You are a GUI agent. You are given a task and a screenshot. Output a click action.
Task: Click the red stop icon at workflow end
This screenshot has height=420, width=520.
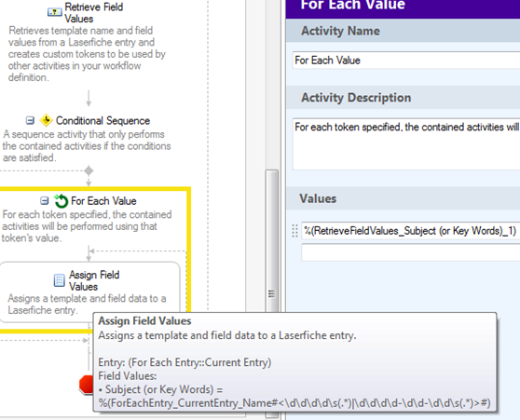point(86,385)
